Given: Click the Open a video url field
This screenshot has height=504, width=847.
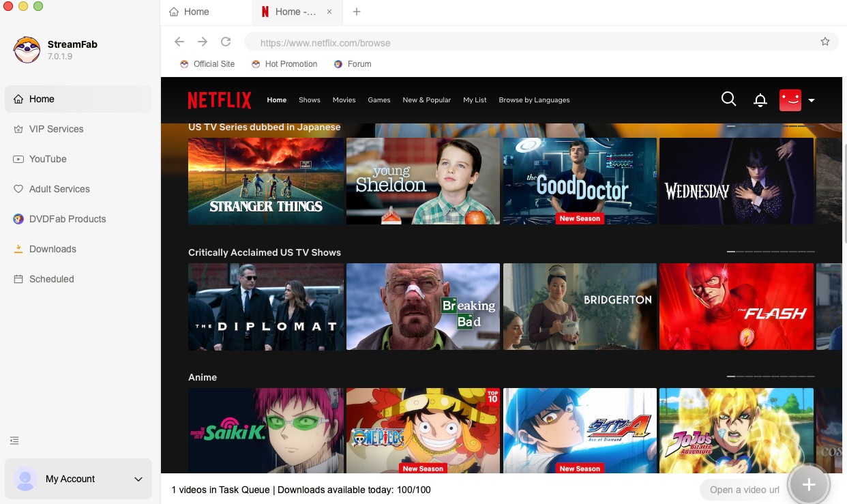Looking at the screenshot, I should [x=743, y=490].
